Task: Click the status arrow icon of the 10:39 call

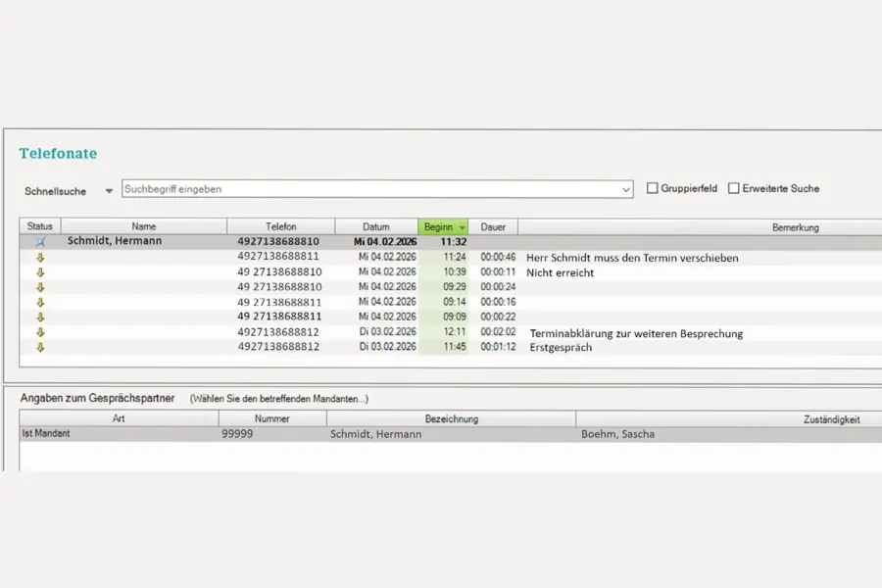Action: click(40, 272)
